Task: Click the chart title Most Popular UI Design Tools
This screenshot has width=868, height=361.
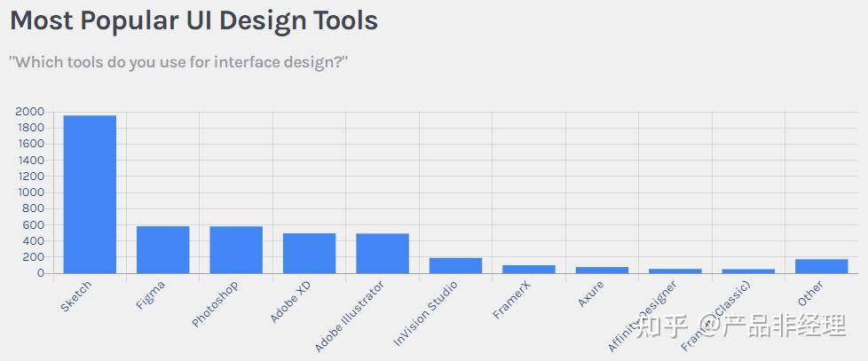Action: tap(193, 20)
